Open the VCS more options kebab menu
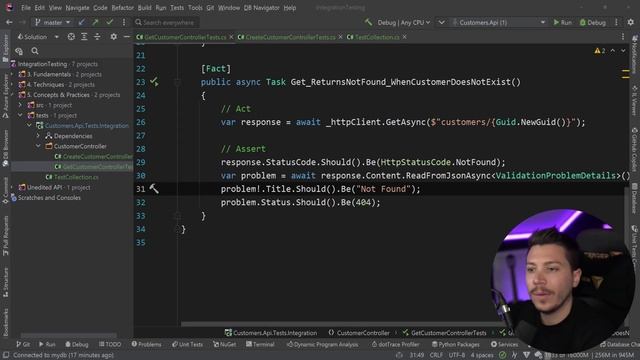The height and width of the screenshot is (360, 640). [124, 22]
